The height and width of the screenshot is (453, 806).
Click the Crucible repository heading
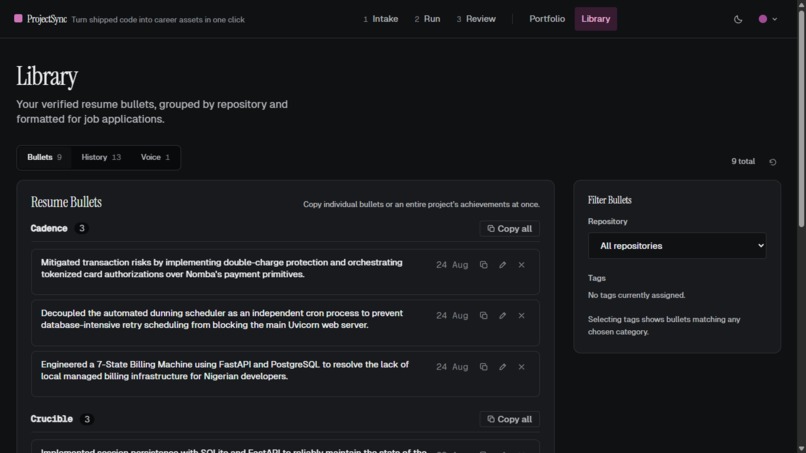click(x=51, y=419)
